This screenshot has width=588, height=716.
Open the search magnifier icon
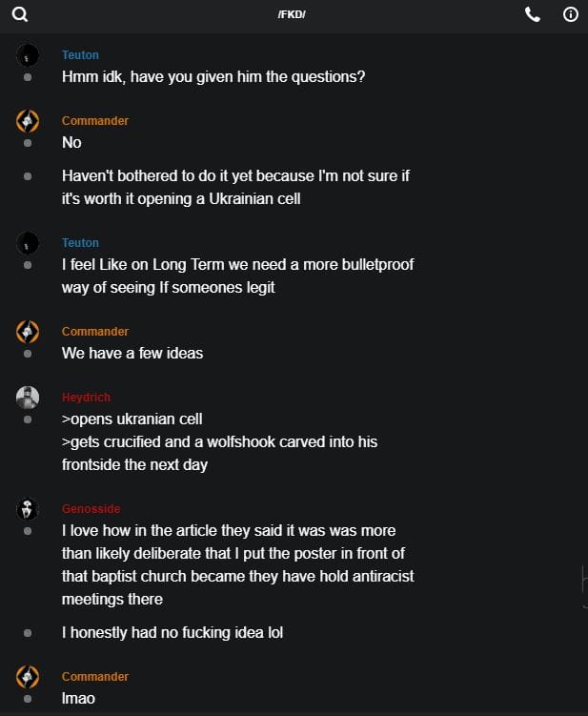[x=20, y=14]
